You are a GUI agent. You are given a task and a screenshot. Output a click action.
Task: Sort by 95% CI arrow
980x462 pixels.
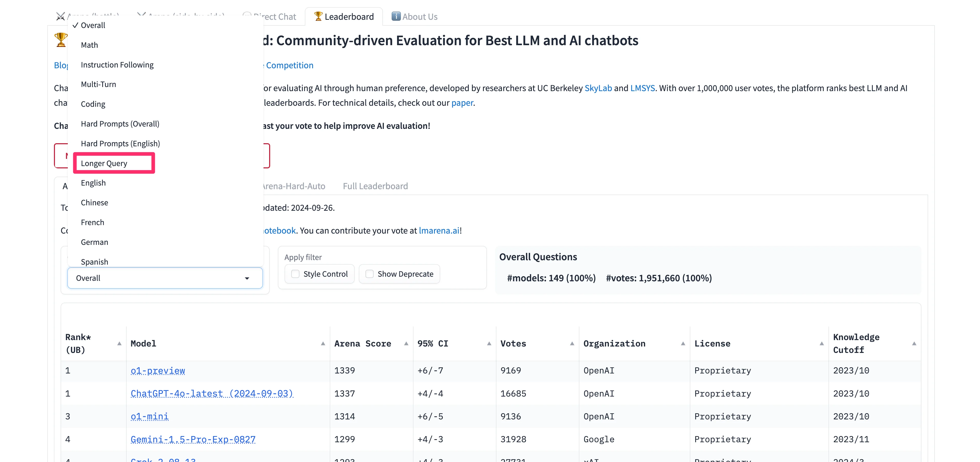click(489, 343)
